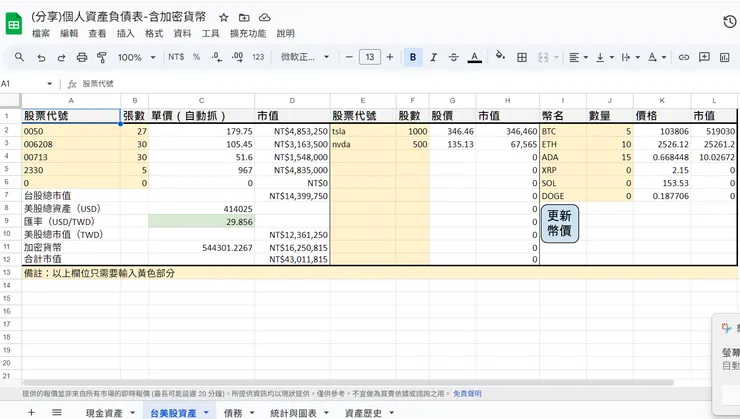Image resolution: width=740 pixels, height=419 pixels.
Task: Open the text color picker
Action: [475, 57]
